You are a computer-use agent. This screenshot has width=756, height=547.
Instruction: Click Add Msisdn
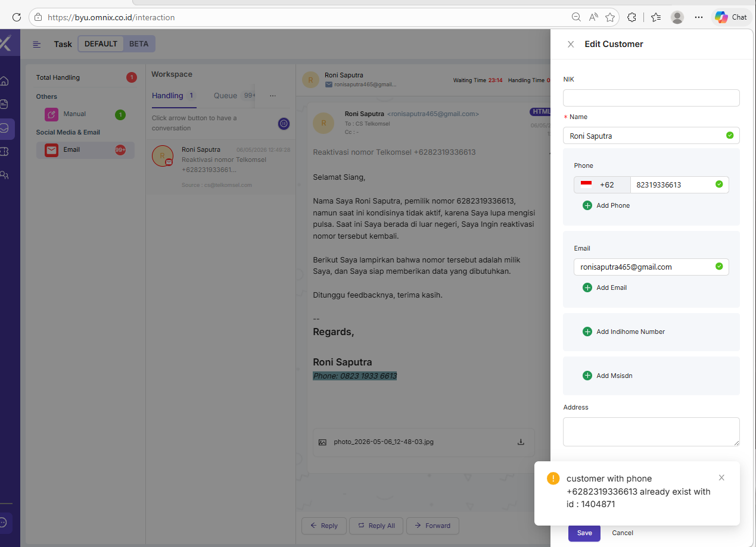click(608, 376)
